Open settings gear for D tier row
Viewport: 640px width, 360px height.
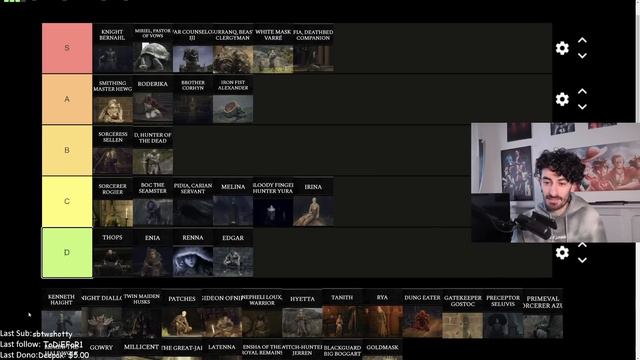point(562,253)
